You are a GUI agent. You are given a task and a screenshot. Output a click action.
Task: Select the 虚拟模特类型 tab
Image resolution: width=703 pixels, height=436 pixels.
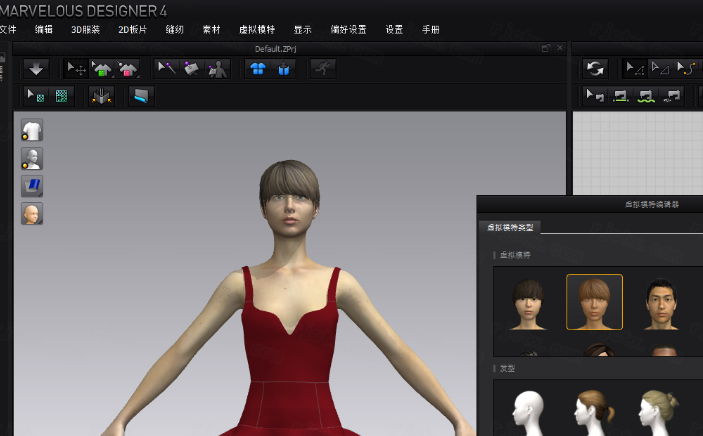(510, 227)
